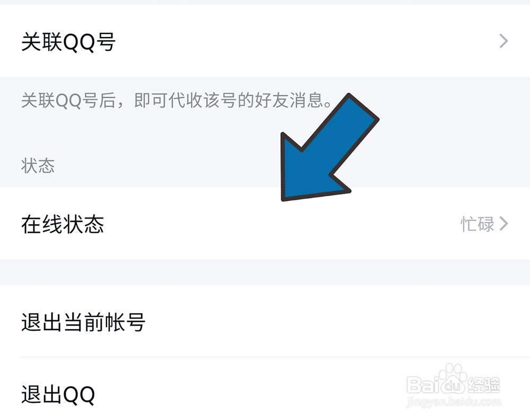Screen dimensions: 530x420
Task: Click the chevron on 关联QQ号 row
Action: 503,41
